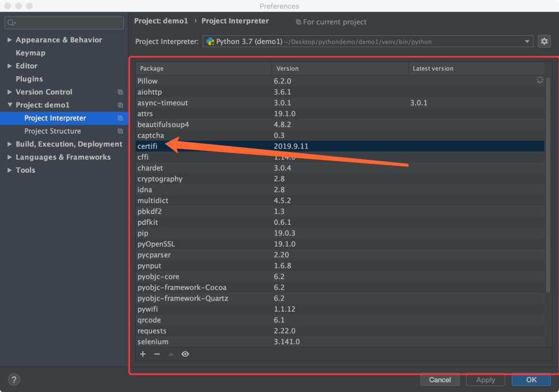The image size is (559, 392).
Task: Click the package list vertical scrollbar
Action: click(x=548, y=185)
